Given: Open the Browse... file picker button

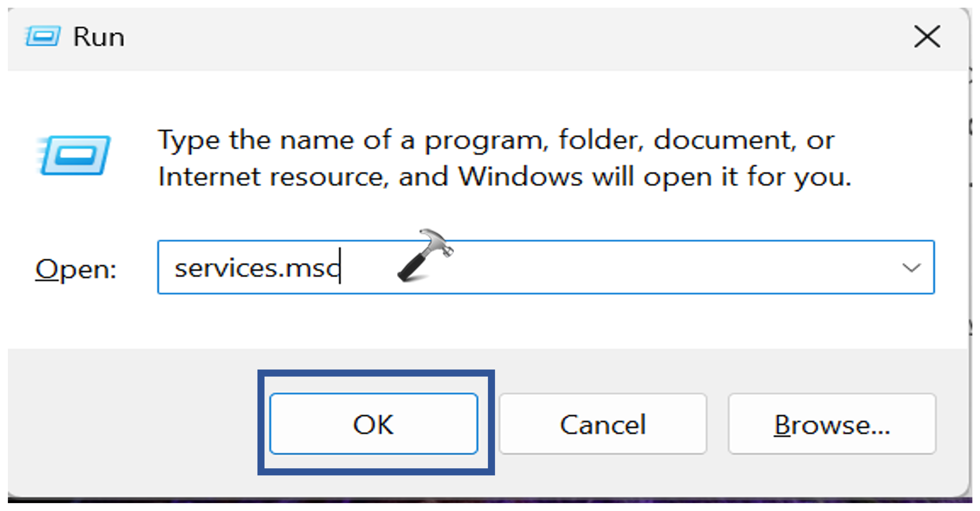Looking at the screenshot, I should [832, 424].
